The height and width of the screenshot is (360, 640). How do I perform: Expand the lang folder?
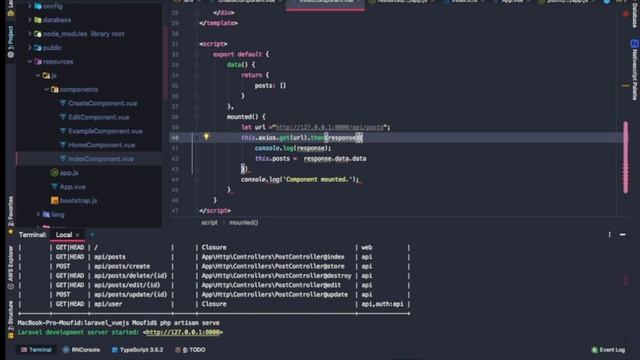(38, 214)
